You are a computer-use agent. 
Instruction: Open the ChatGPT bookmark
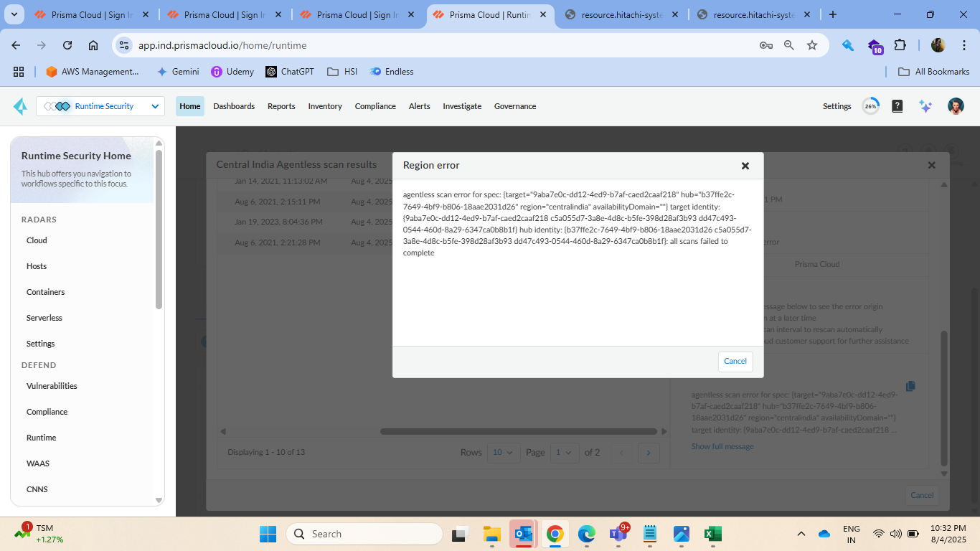(289, 72)
